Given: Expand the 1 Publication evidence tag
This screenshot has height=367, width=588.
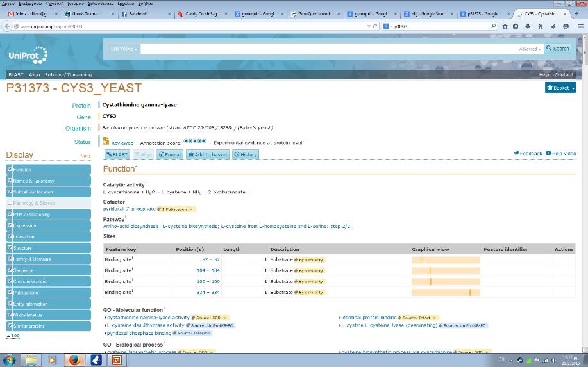Looking at the screenshot, I should click(176, 209).
